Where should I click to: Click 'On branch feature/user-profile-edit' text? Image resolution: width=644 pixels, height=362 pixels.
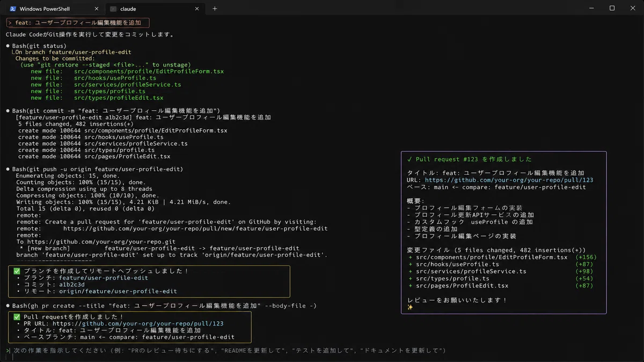point(73,52)
